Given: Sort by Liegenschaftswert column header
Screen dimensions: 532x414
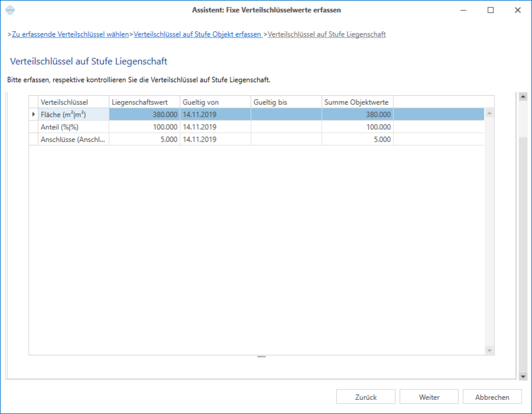Looking at the screenshot, I should coord(144,102).
